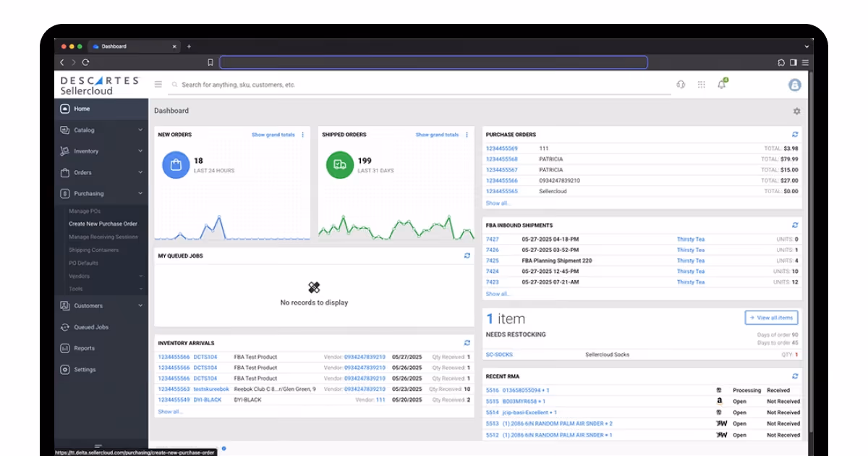Click the blue New Orders bag icon
The width and height of the screenshot is (868, 456).
175,164
